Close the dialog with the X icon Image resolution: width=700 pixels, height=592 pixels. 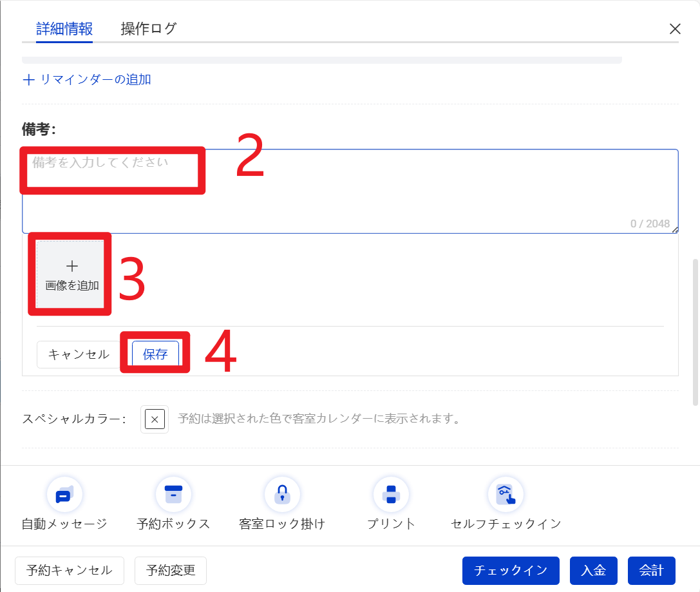pyautogui.click(x=675, y=29)
